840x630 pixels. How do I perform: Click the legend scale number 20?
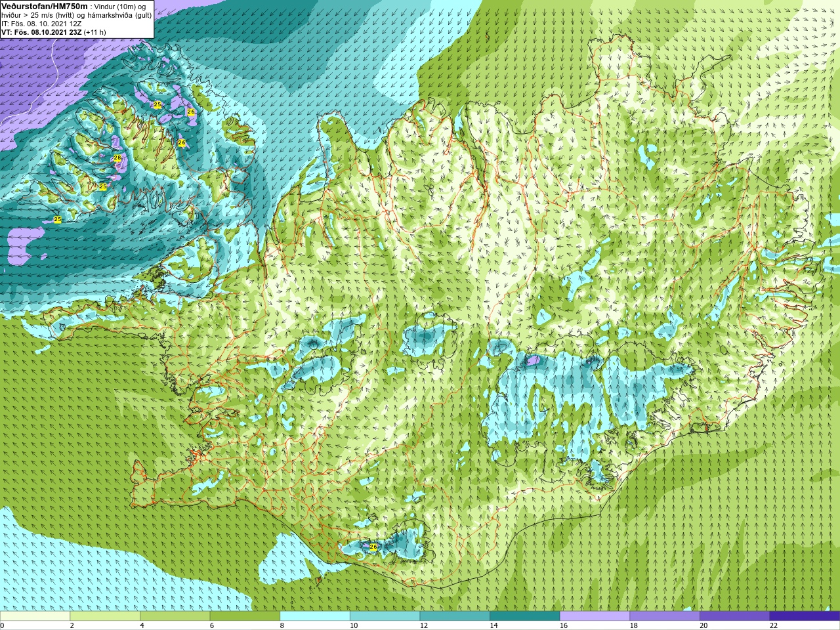pos(703,625)
